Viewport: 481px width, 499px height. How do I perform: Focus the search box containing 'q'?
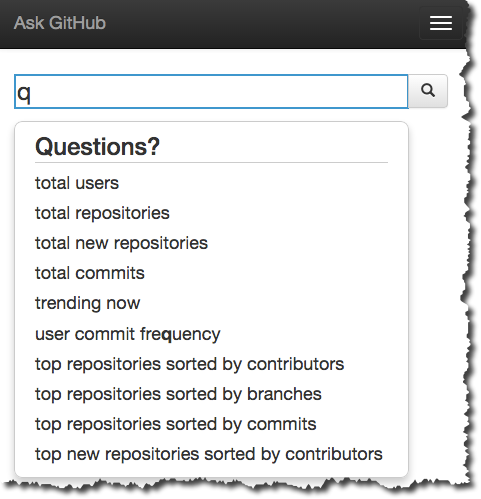pos(211,91)
